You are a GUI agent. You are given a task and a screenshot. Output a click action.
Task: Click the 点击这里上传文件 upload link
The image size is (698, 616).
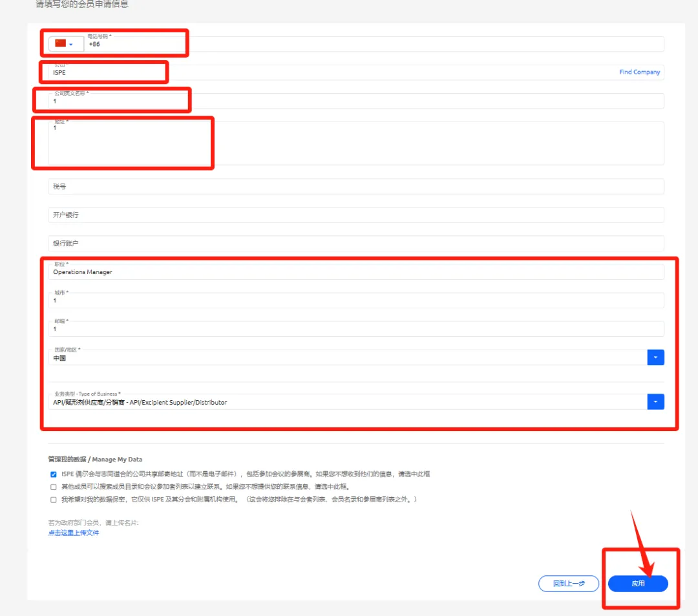74,533
